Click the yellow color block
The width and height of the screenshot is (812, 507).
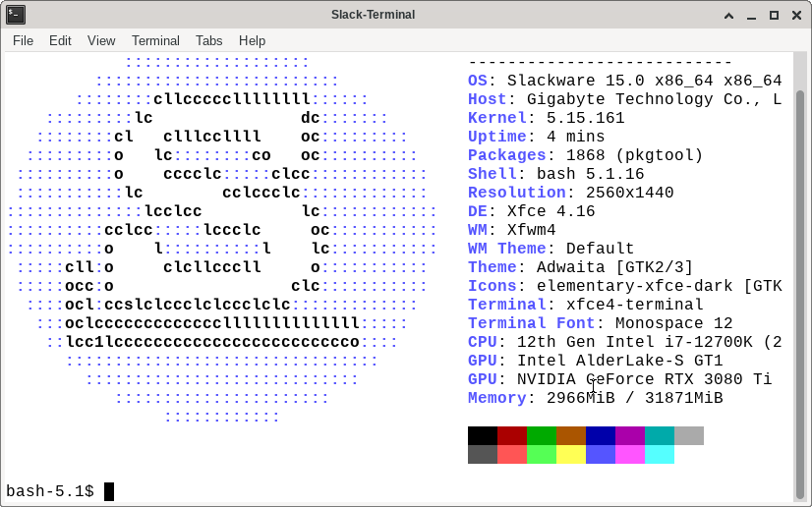coord(571,454)
